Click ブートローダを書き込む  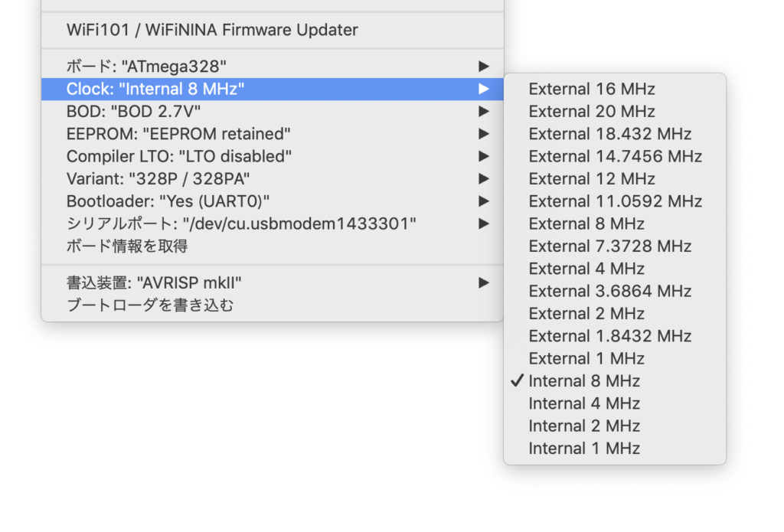150,305
